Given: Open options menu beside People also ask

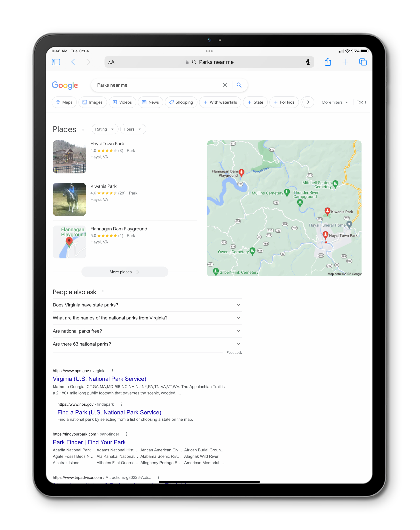Looking at the screenshot, I should click(103, 292).
